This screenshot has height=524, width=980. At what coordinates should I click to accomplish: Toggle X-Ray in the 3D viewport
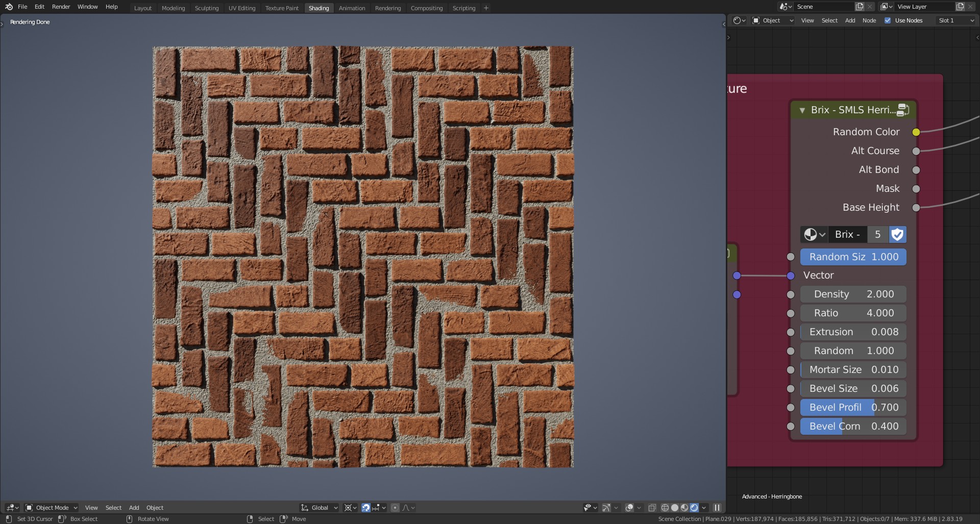point(652,508)
